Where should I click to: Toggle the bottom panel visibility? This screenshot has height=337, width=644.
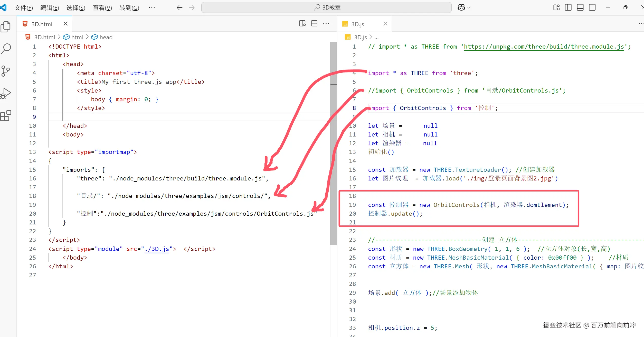pos(580,7)
